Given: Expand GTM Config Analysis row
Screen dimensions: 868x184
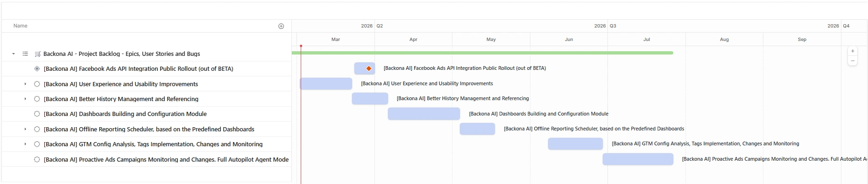Looking at the screenshot, I should (25, 144).
